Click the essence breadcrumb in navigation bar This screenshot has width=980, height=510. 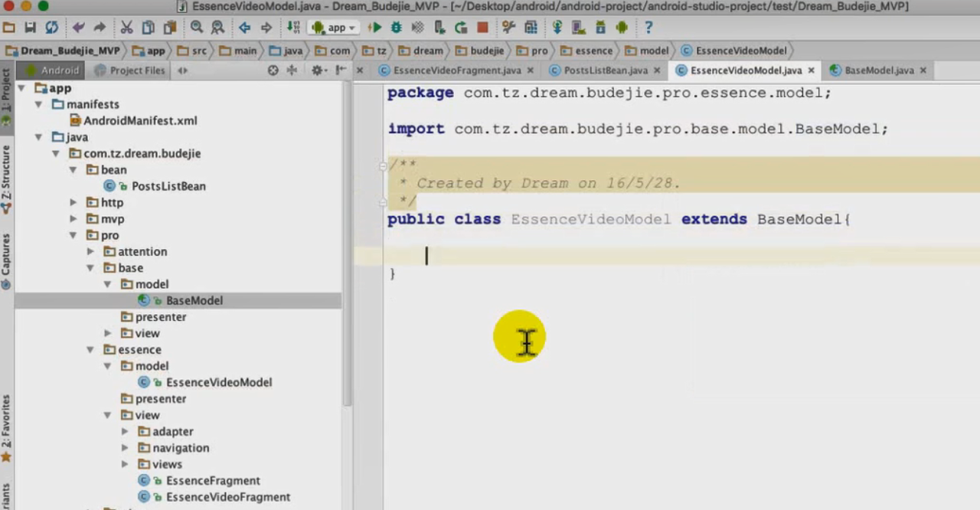coord(593,51)
